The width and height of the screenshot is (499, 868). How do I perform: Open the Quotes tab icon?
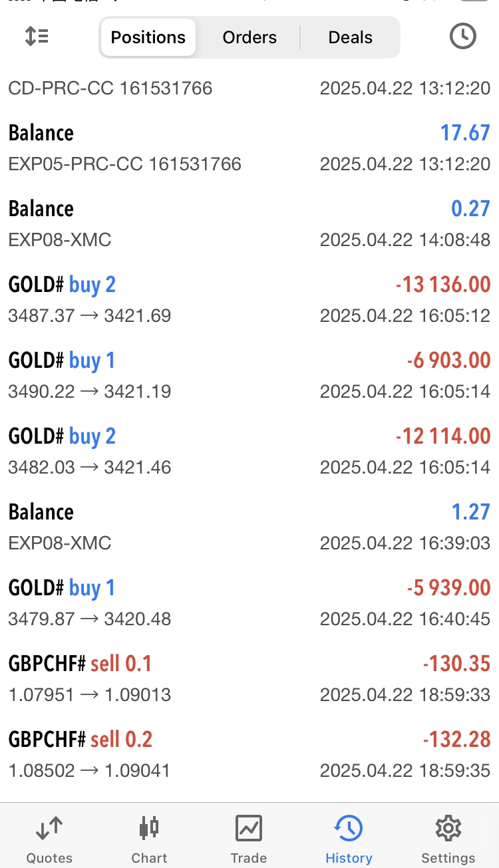pos(49,829)
